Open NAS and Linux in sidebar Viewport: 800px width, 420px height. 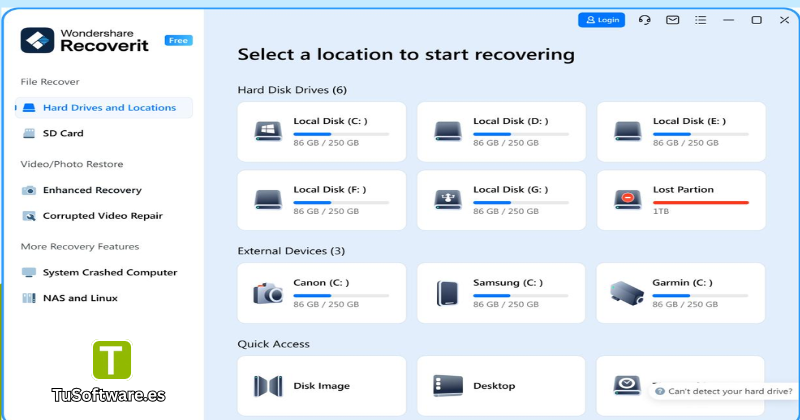(x=80, y=298)
